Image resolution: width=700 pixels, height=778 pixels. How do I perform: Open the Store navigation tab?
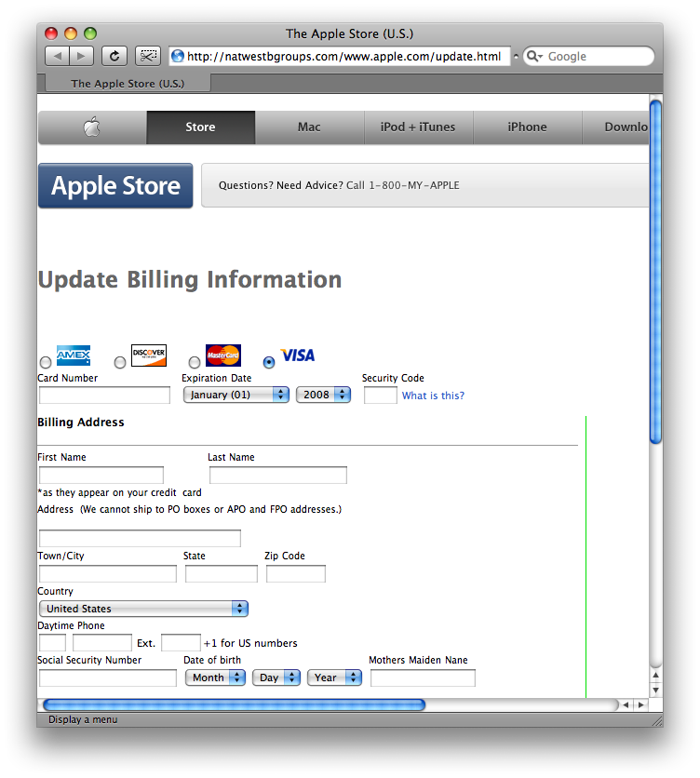tap(200, 127)
